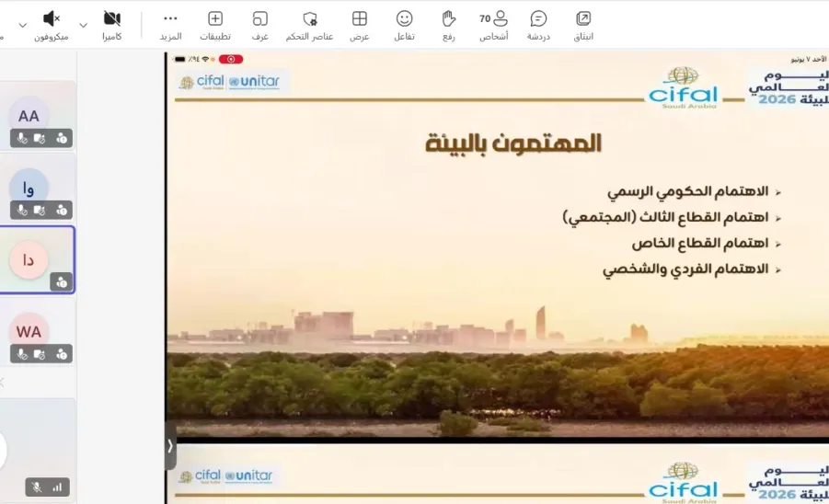Viewport: 829px width, 504px height.
Task: Turn on the كاميرا camera
Action: click(x=111, y=19)
